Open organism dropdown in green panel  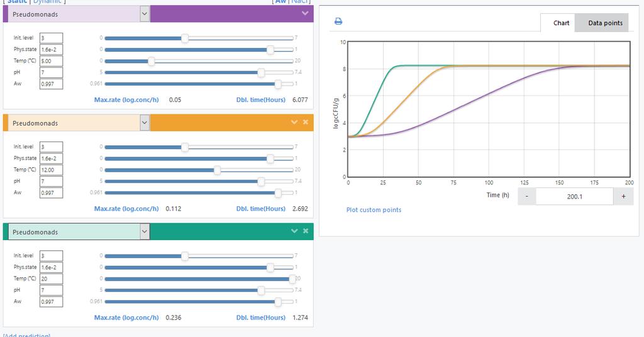pyautogui.click(x=145, y=231)
